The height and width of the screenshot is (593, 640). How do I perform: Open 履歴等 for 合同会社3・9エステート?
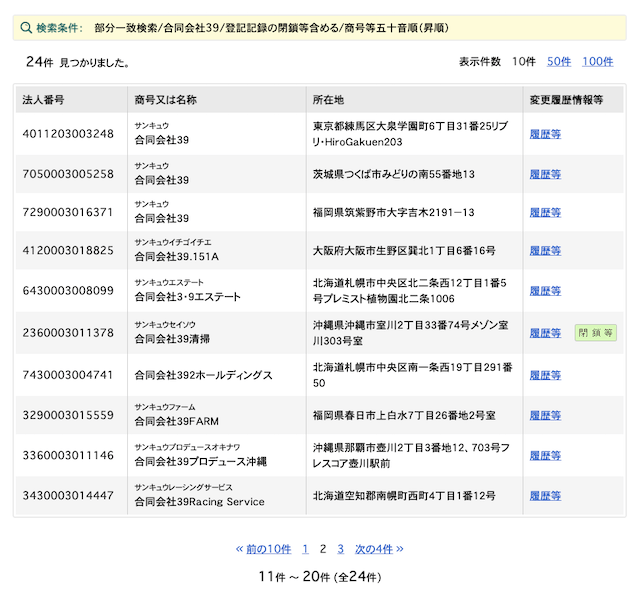pos(545,291)
